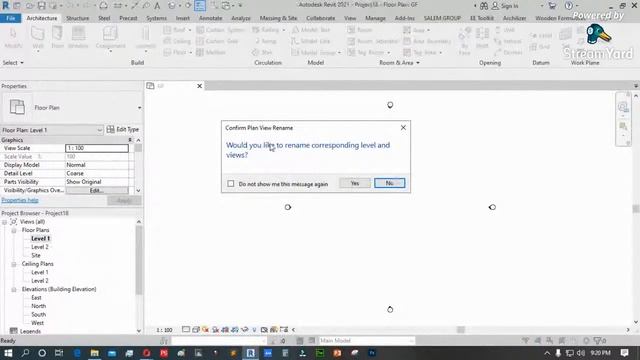Open the Properties help link
The width and height of the screenshot is (640, 360).
click(x=20, y=200)
